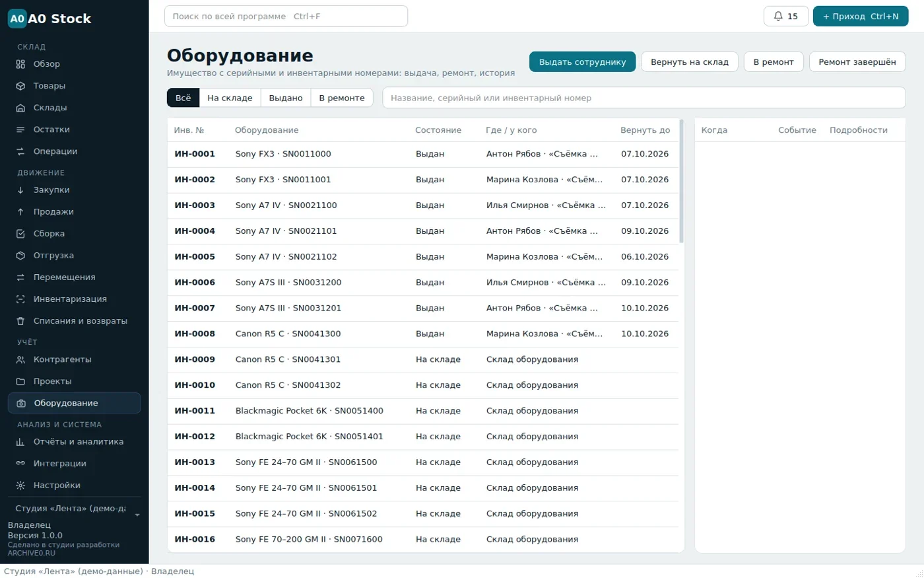924x578 pixels.
Task: Select row ИН-0011 Blackmagic Pocket 6K
Action: 423,411
